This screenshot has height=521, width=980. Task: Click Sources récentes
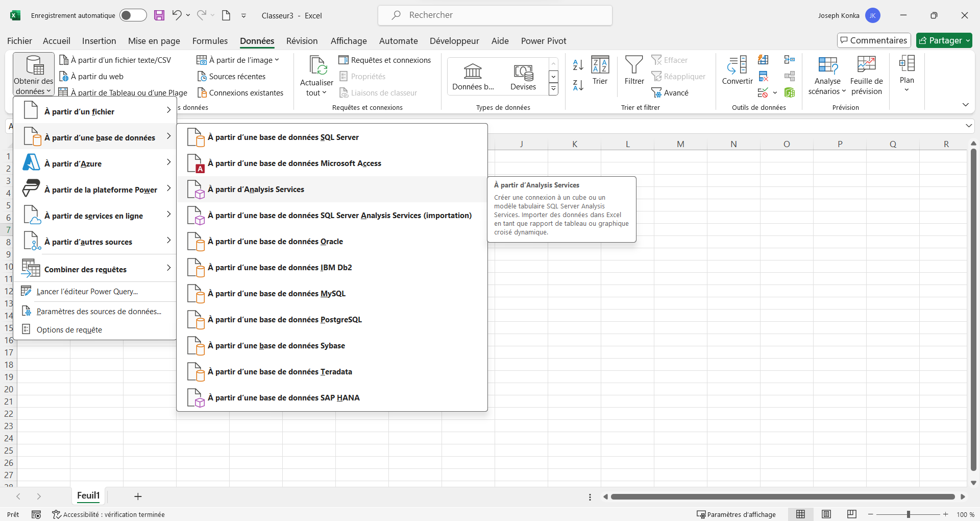[x=231, y=77]
